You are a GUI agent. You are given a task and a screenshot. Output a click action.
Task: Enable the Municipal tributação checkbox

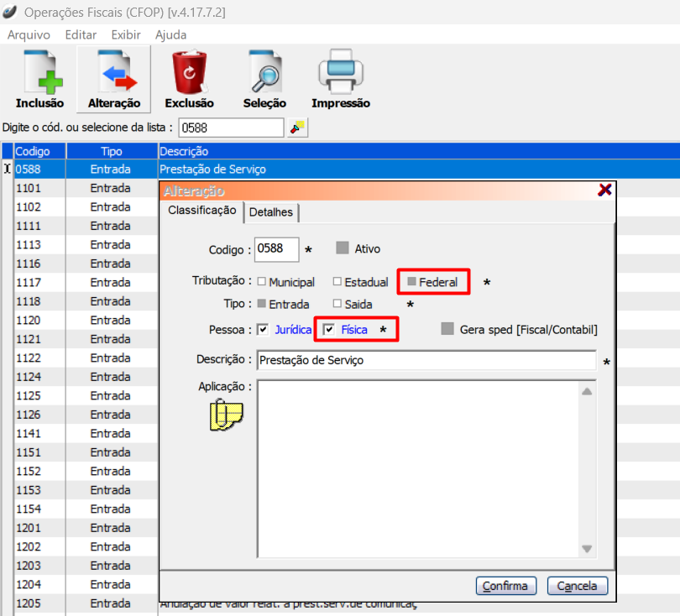click(x=262, y=283)
